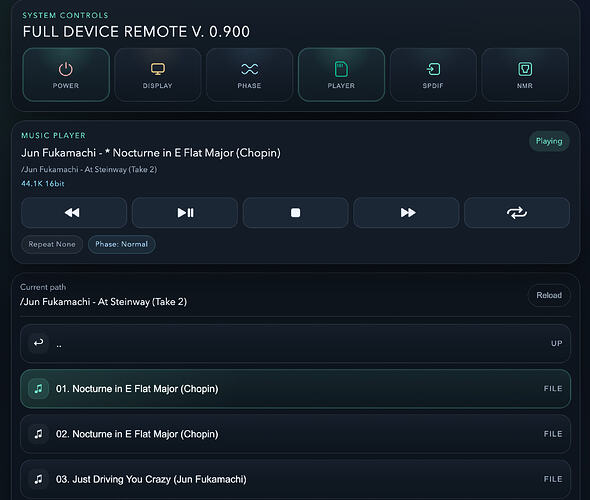
Task: Select track 02. Nocturne in E Flat Major
Action: pyautogui.click(x=295, y=434)
